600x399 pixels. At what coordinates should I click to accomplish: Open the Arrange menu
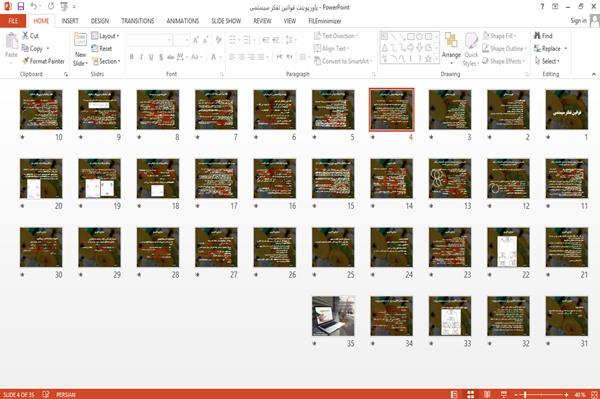(451, 47)
